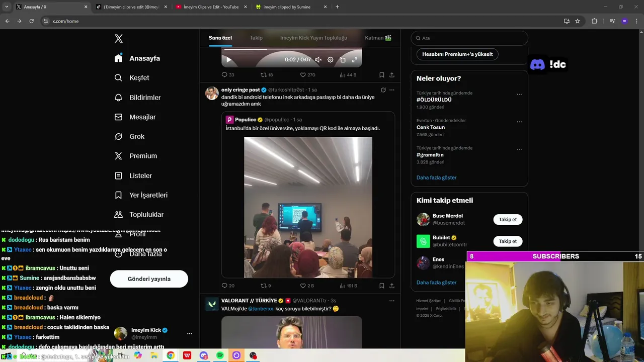Click the @Janberxx mention link
644x362 pixels.
261,309
